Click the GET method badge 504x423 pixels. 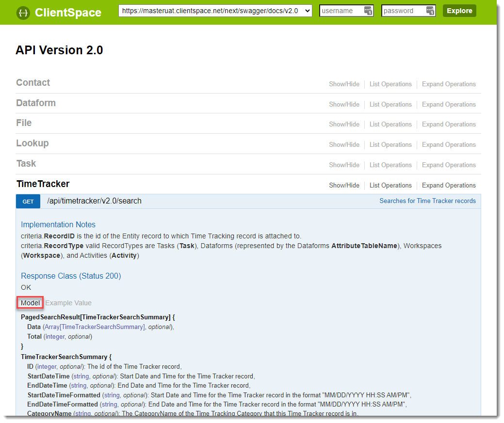pyautogui.click(x=28, y=202)
